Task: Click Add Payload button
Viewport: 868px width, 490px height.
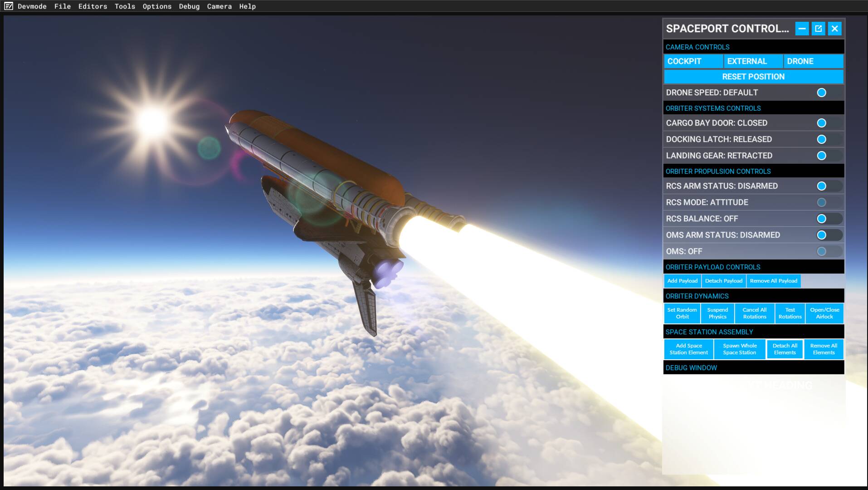Action: coord(683,281)
